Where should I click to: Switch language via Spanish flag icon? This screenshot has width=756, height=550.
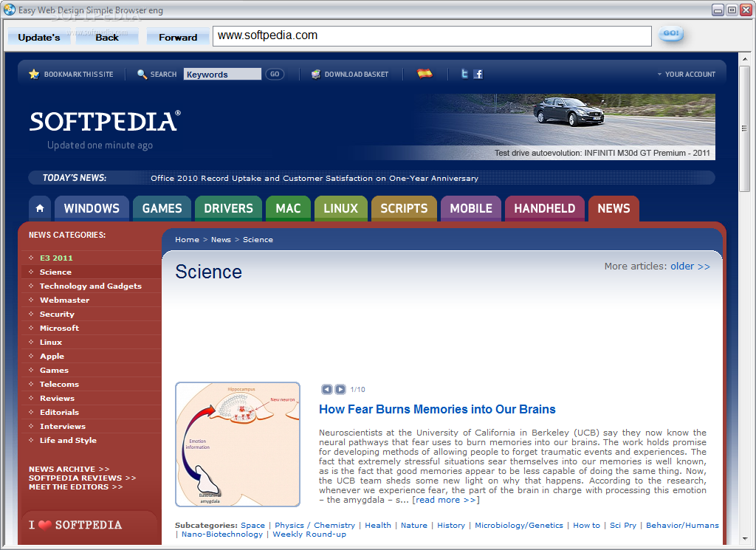pos(425,74)
